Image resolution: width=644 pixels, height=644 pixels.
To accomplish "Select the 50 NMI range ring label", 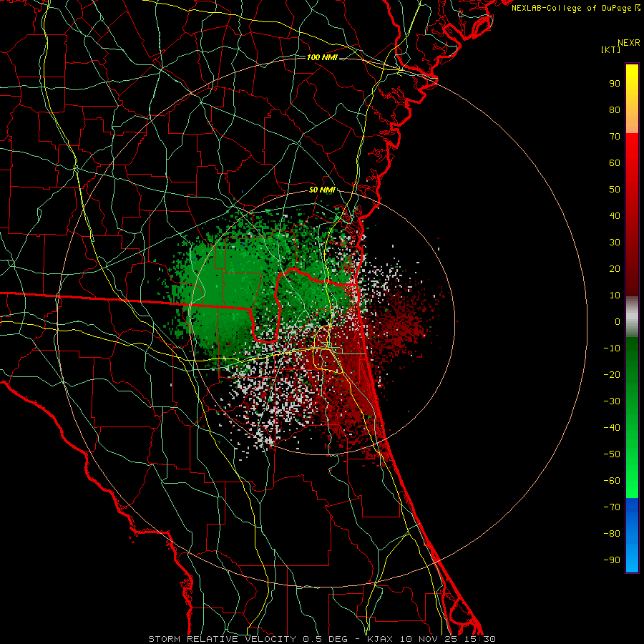I will 322,190.
